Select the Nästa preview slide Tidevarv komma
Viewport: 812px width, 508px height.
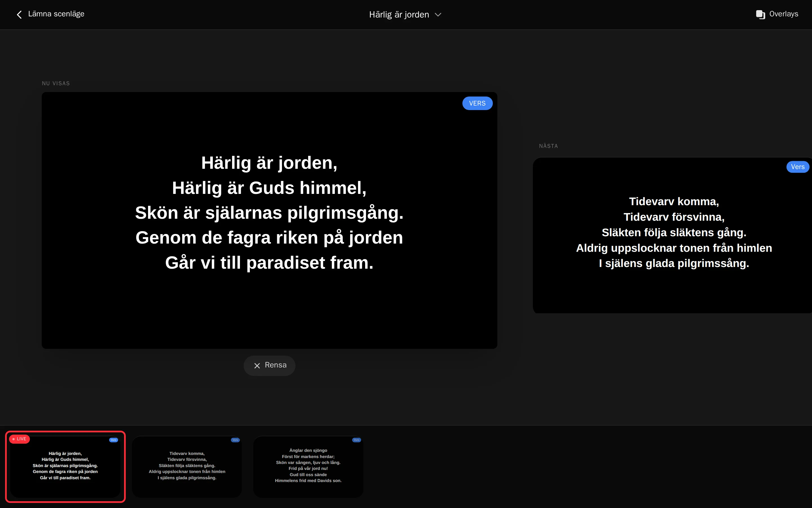click(x=672, y=235)
